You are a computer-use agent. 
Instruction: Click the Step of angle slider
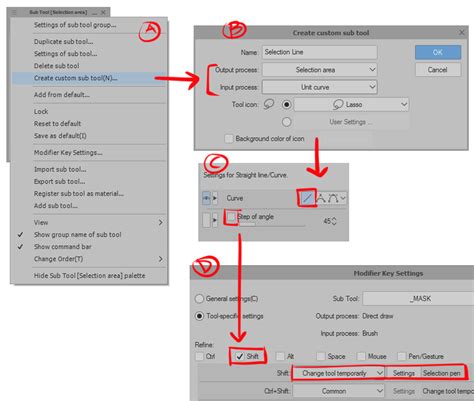pos(272,225)
